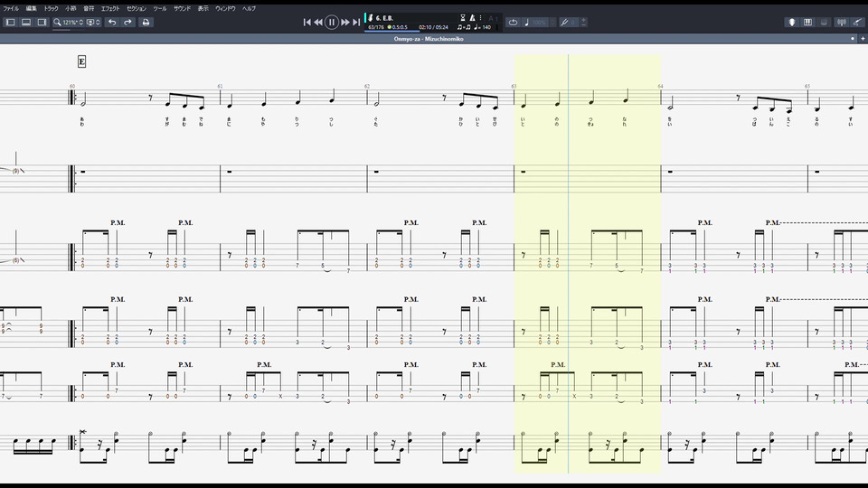Toggle the right inspector panel
The image size is (868, 488).
tap(42, 22)
